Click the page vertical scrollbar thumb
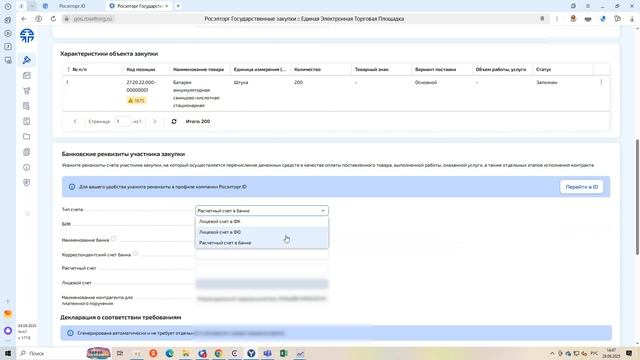Screen dimensions: 640x360 pyautogui.click(x=637, y=197)
